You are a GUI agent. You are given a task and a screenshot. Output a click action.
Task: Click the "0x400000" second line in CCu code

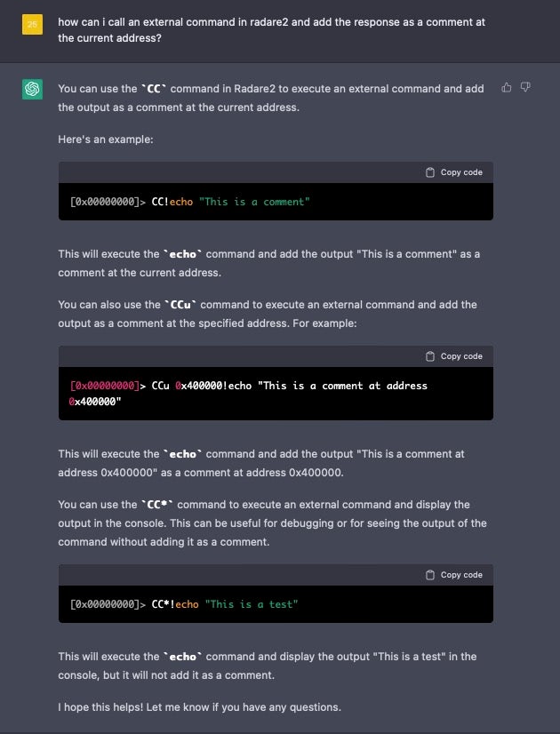point(94,402)
